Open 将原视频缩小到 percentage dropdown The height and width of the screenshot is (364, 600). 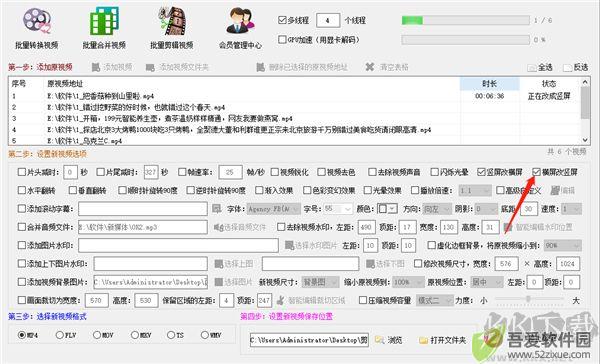tap(562, 245)
